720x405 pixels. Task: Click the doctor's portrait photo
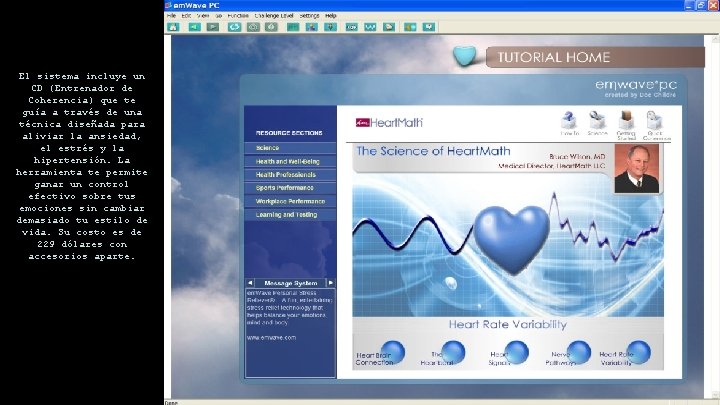[x=637, y=169]
